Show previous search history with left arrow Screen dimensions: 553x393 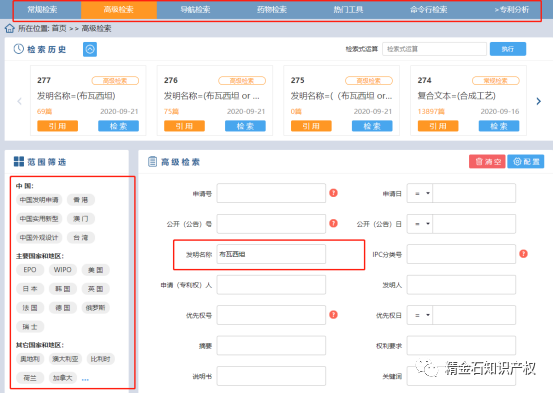[19, 101]
